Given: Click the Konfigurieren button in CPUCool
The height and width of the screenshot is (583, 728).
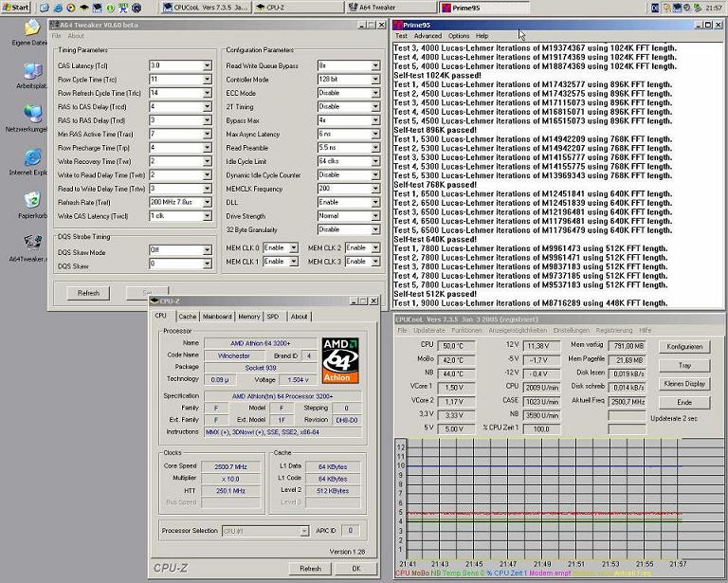Looking at the screenshot, I should [x=684, y=347].
